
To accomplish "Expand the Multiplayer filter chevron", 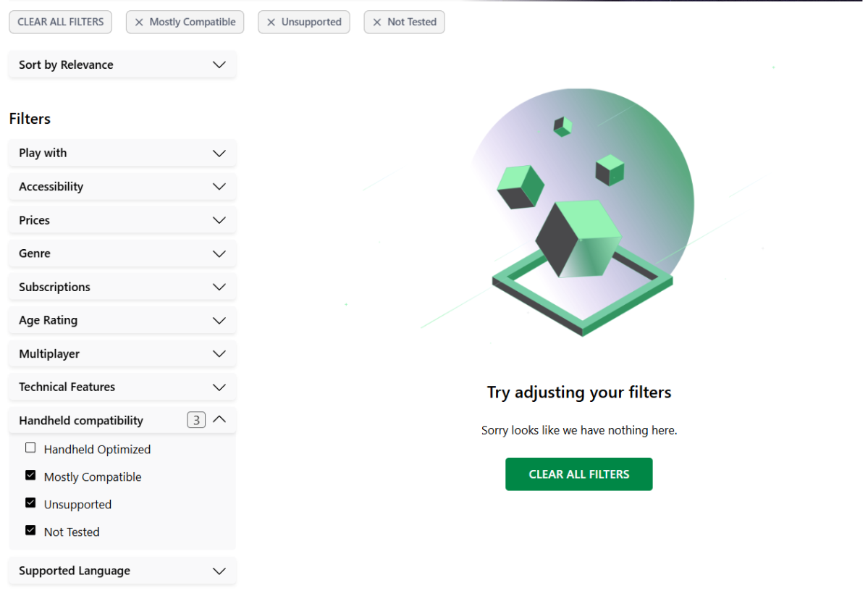I will pos(219,353).
